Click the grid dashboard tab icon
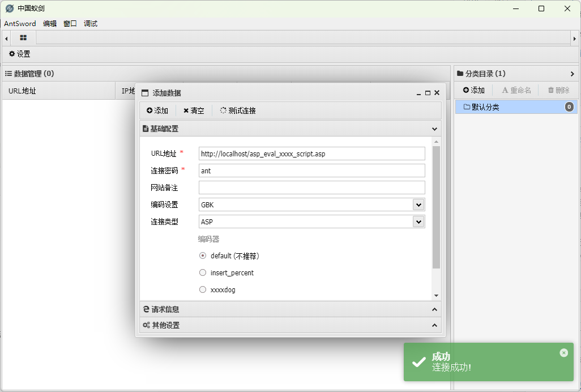The height and width of the screenshot is (392, 581). point(23,37)
